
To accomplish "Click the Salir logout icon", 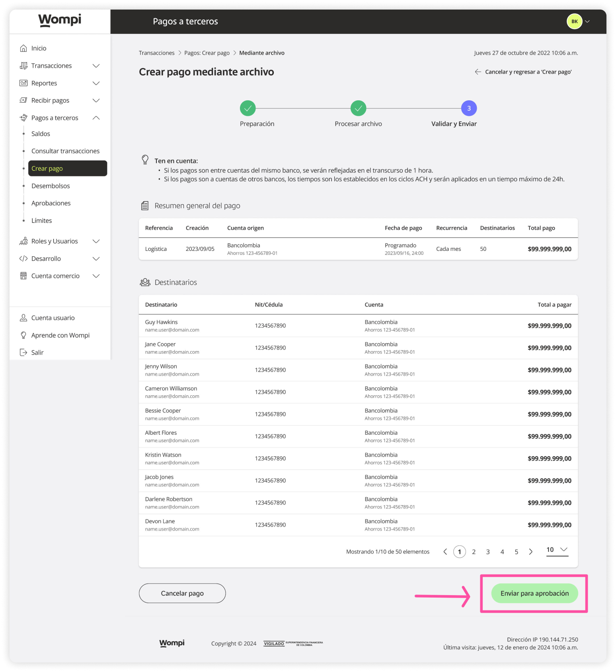I will click(23, 353).
